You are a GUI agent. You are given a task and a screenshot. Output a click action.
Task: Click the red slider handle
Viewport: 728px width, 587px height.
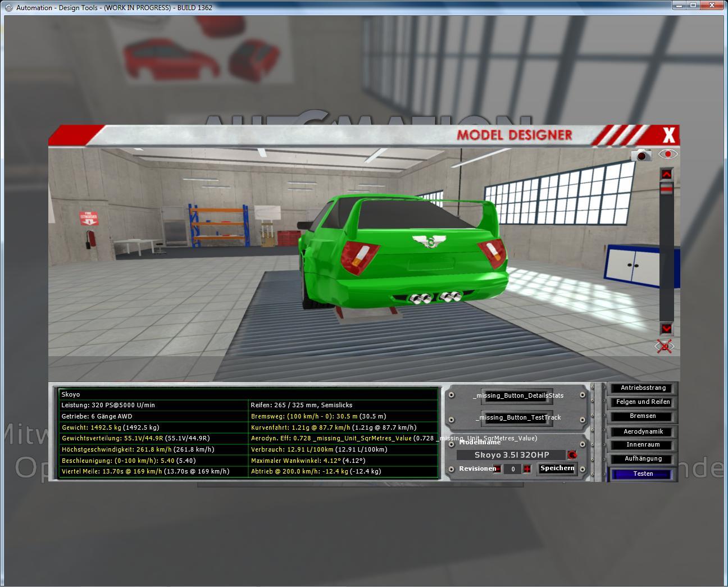(666, 190)
